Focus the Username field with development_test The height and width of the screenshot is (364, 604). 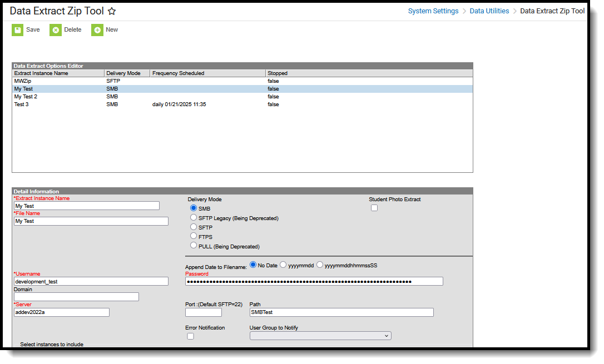[x=91, y=281]
